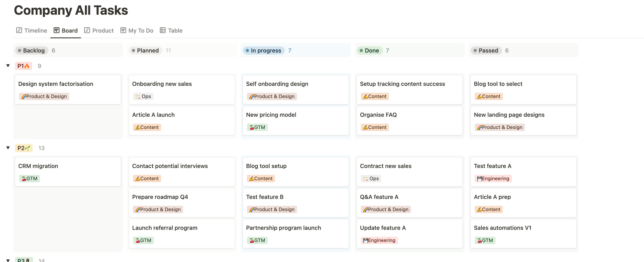Click the Content tag on Organise FAQ
This screenshot has width=644, height=262.
pyautogui.click(x=374, y=127)
